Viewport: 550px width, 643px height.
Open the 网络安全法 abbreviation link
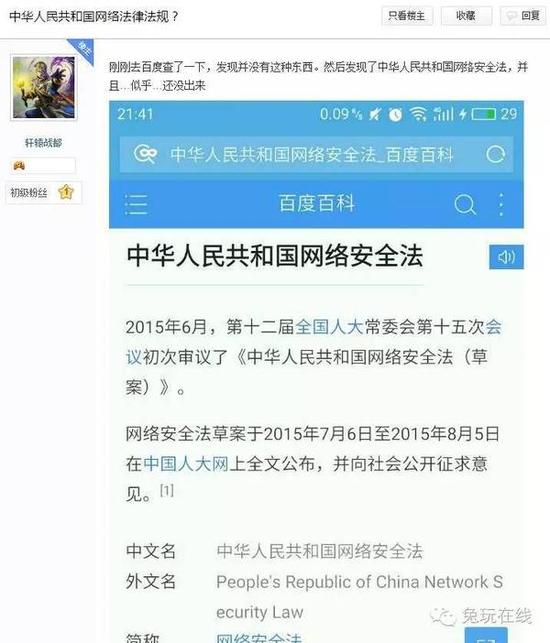[x=259, y=638]
